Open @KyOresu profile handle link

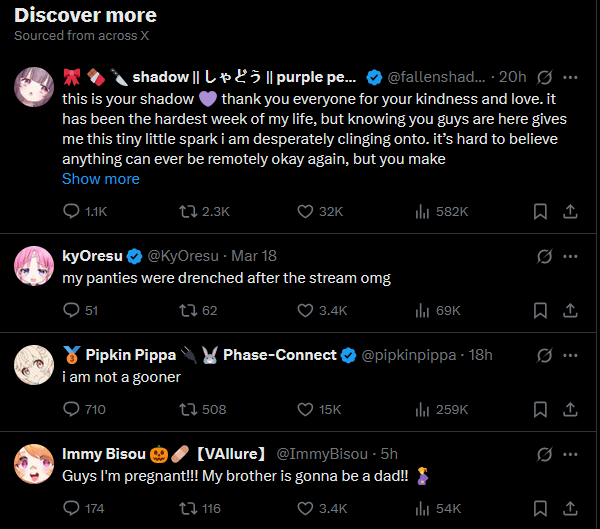click(186, 256)
